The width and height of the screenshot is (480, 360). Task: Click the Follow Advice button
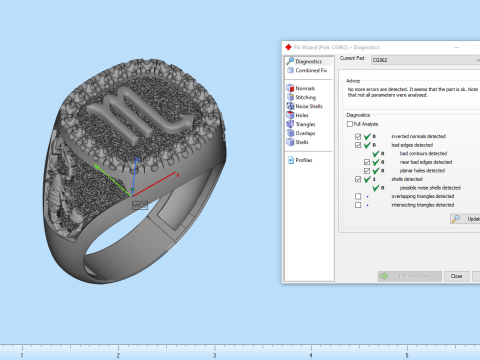point(410,276)
